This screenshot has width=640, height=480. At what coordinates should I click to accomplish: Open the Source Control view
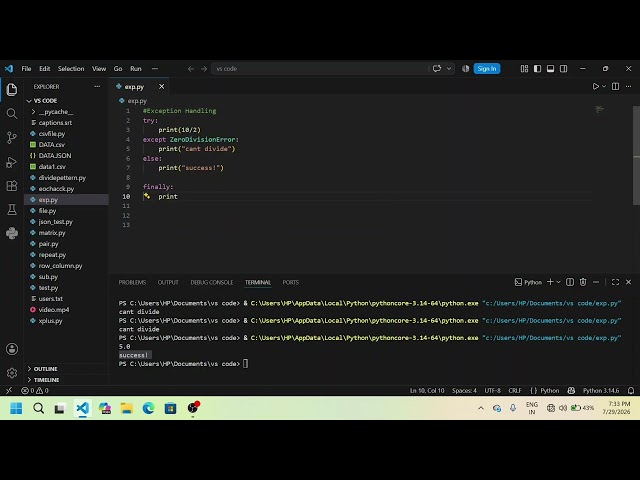tap(12, 138)
